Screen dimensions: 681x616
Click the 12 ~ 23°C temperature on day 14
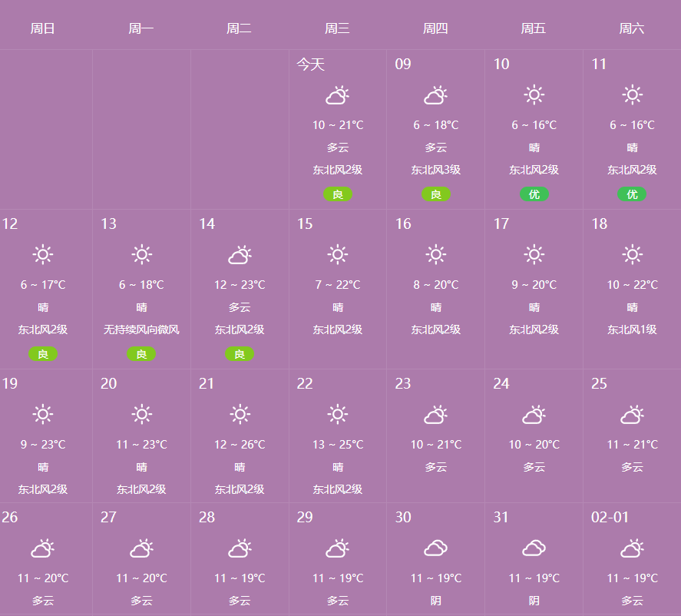point(240,285)
